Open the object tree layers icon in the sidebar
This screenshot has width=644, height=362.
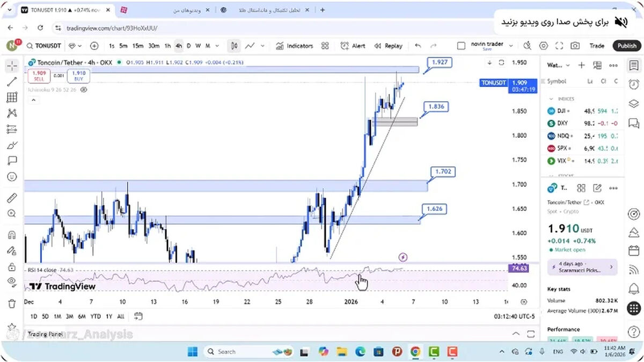[634, 103]
